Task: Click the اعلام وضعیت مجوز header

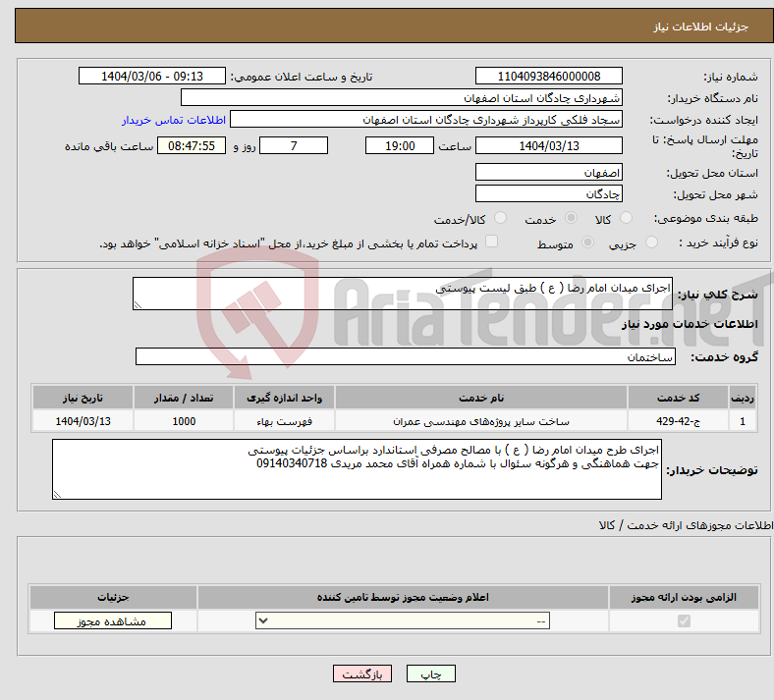Action: 403,597
